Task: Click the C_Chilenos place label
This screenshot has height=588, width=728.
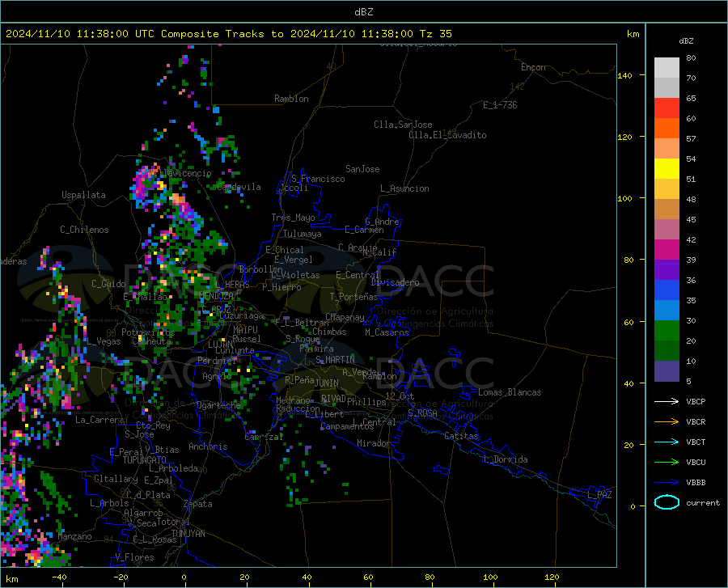Action: pyautogui.click(x=84, y=230)
